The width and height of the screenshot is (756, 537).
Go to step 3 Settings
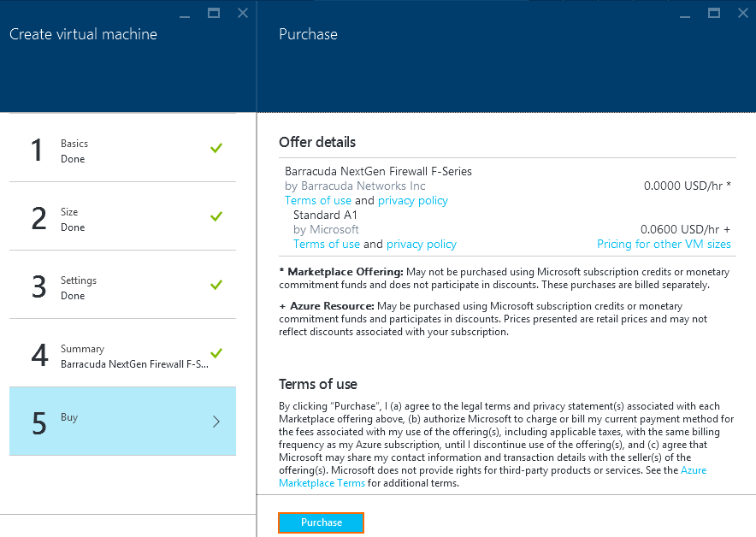point(122,285)
